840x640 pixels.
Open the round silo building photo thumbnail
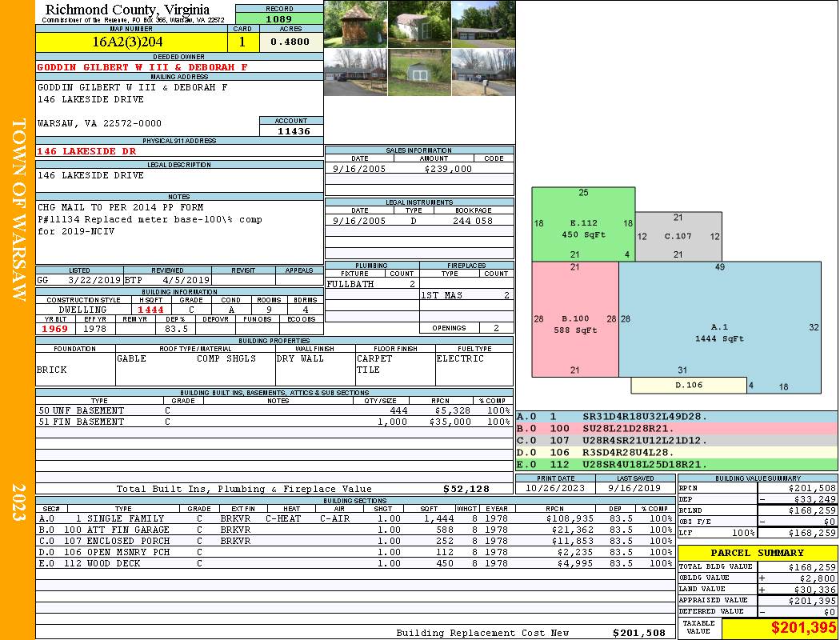(x=355, y=24)
